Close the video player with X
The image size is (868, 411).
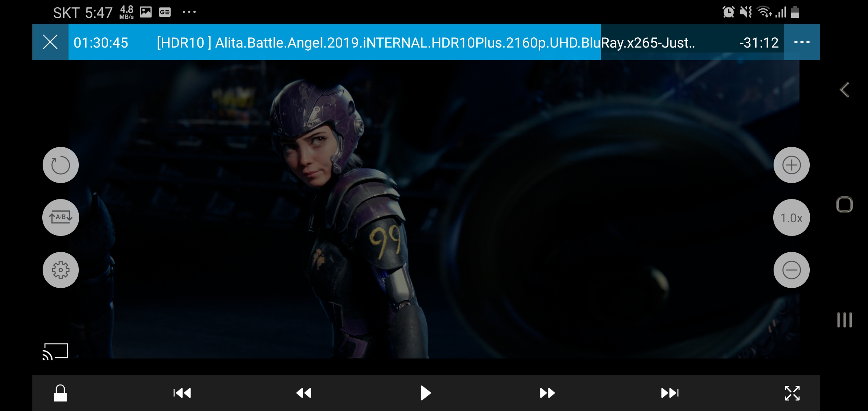coord(50,42)
